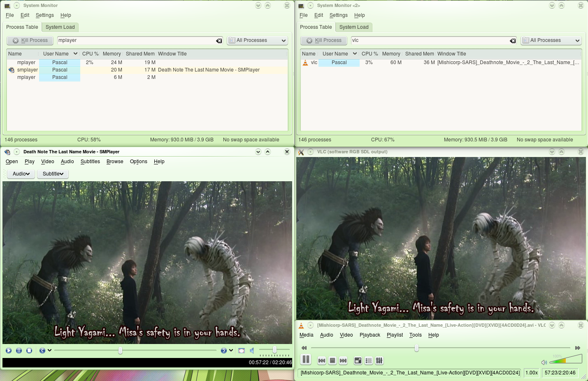This screenshot has height=381, width=588.
Task: Sort by User Name column in left monitor
Action: (60, 54)
